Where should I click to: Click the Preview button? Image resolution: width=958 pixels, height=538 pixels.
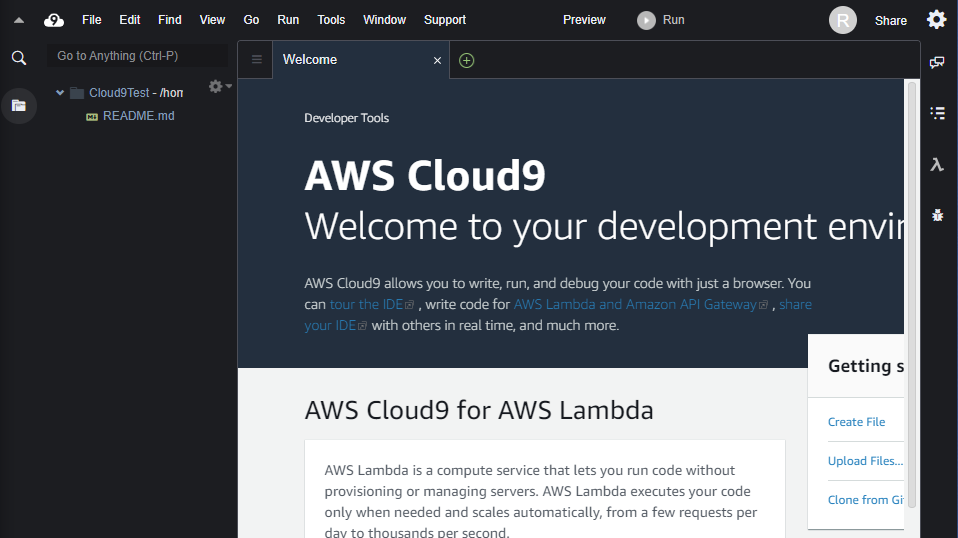point(584,20)
